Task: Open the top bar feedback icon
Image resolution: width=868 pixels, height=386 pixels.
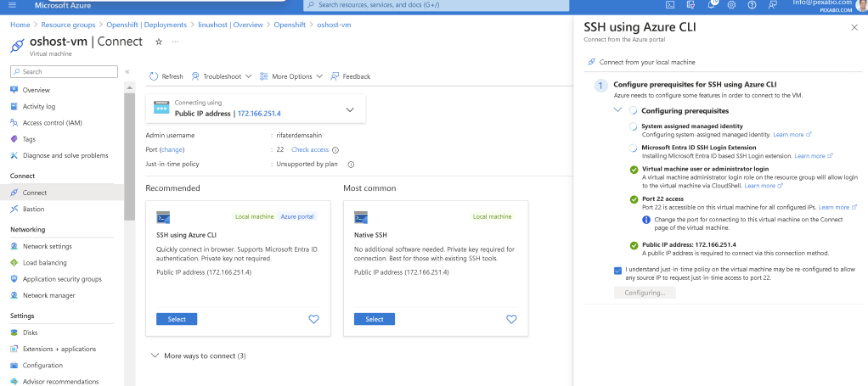Action: (773, 4)
